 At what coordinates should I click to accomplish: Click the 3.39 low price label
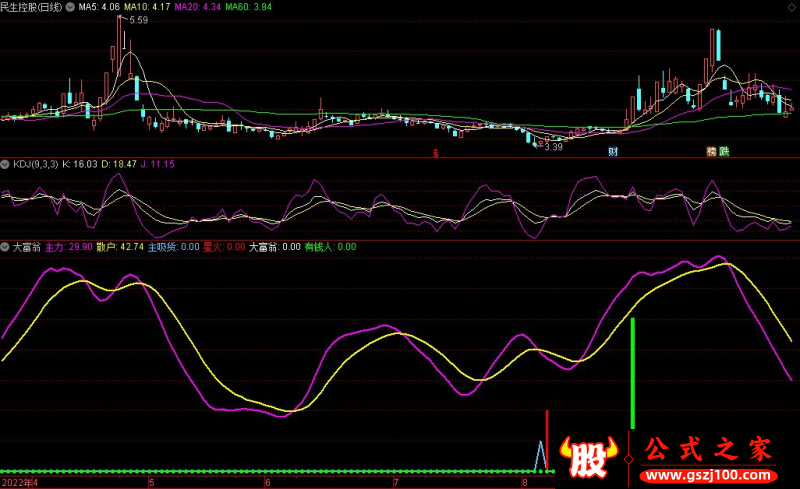[x=553, y=147]
